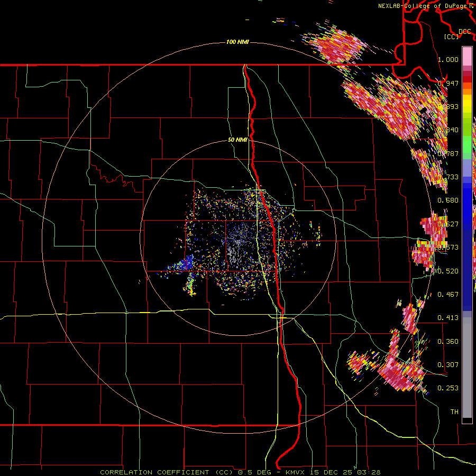Click the 15 DEC 25 03:28 timestamp
The image size is (476, 476).
click(346, 472)
